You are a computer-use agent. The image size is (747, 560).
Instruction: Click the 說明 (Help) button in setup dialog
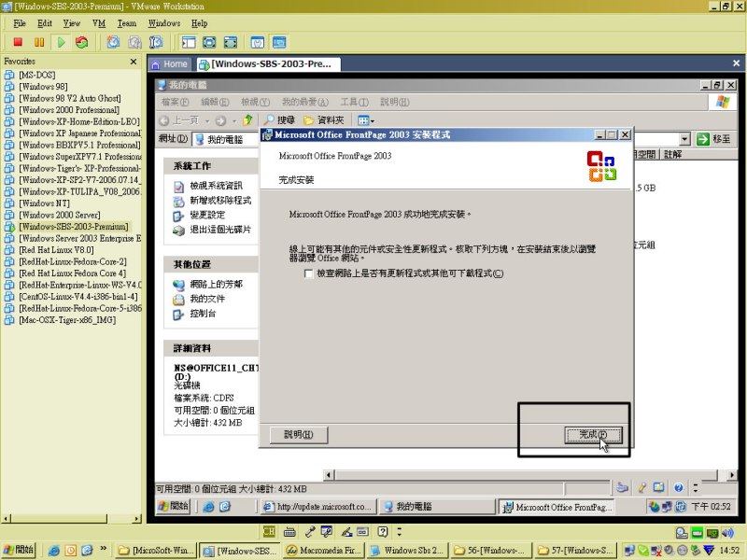299,435
